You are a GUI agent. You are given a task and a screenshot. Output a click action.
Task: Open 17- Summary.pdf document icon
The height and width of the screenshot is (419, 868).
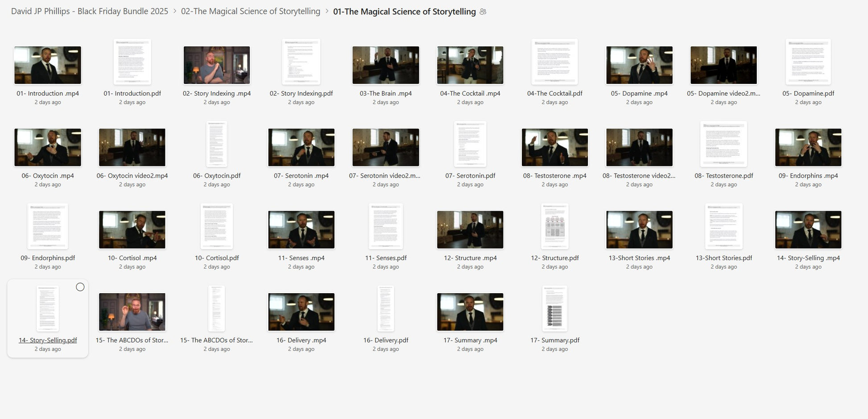(x=554, y=309)
